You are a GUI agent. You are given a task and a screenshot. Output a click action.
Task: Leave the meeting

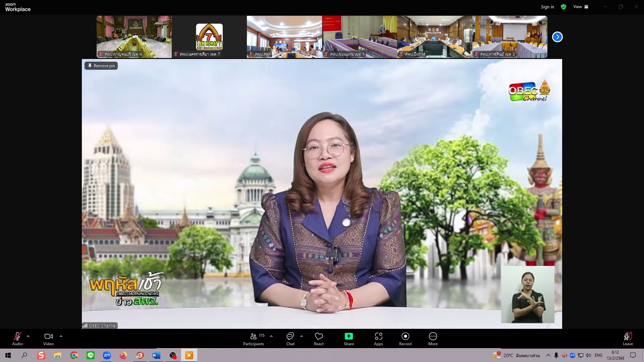click(x=628, y=336)
